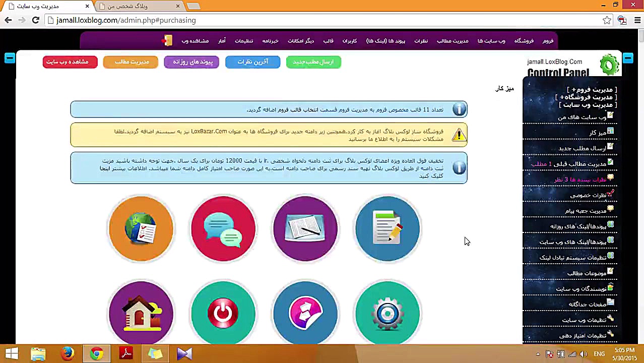
Task: Collapse the right panel with the arrows toggle
Action: (628, 58)
